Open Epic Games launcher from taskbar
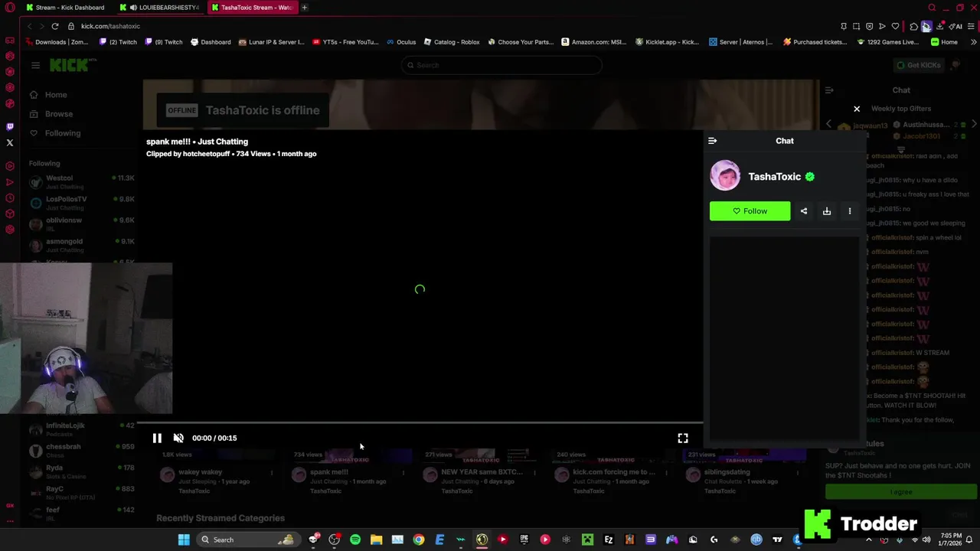Image resolution: width=980 pixels, height=551 pixels. click(x=524, y=540)
